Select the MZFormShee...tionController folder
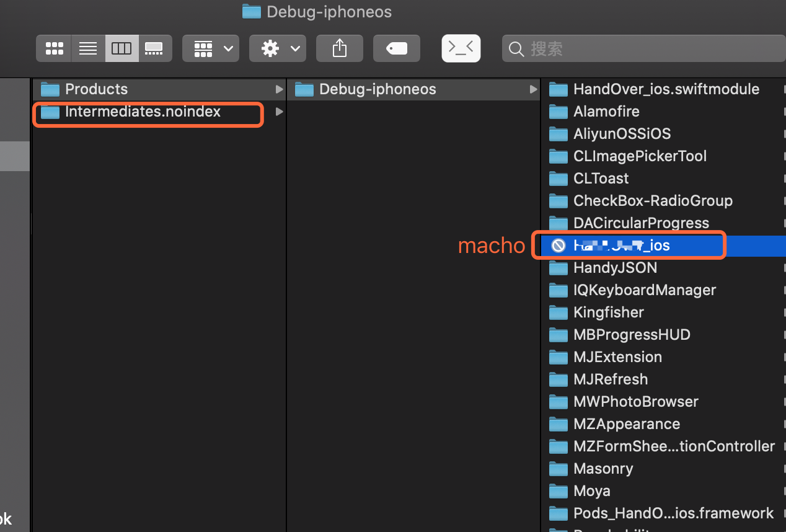 663,446
